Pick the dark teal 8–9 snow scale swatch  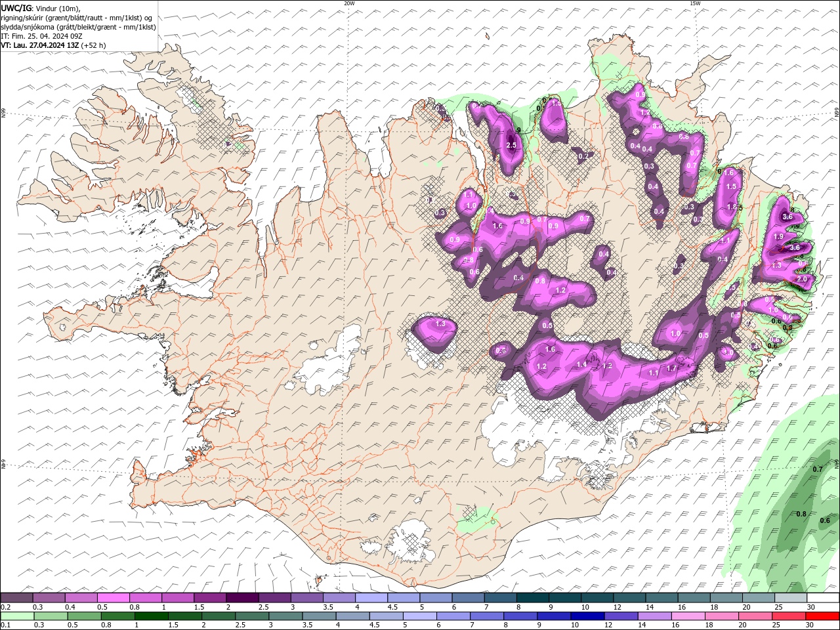coord(532,598)
